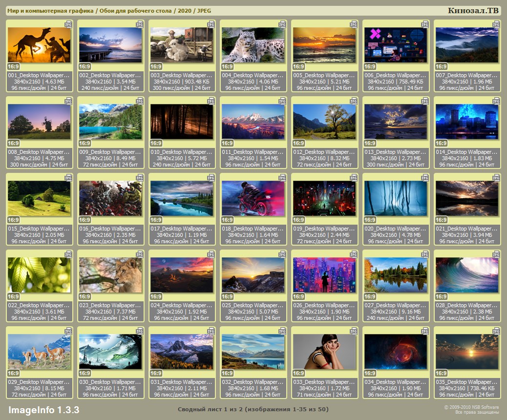Open the Кинозал.ТВ logo link
The height and width of the screenshot is (420, 507).
(473, 10)
